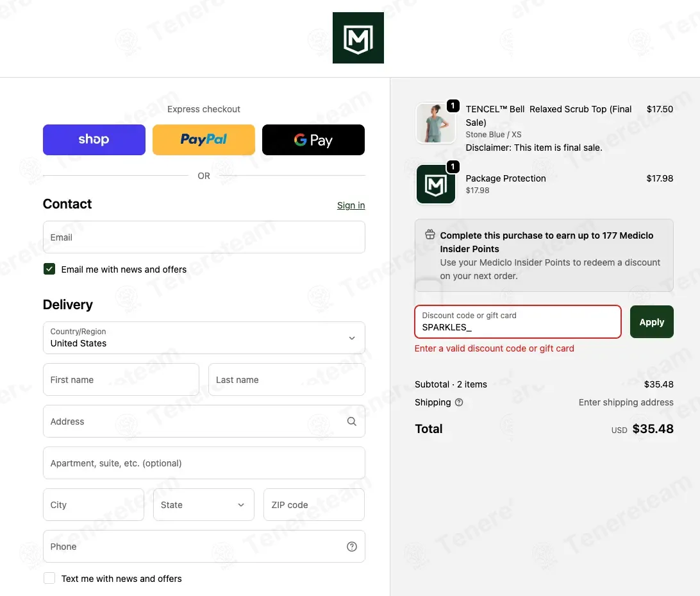Click the discount code field containing SPARKLES_
700x596 pixels.
(x=518, y=321)
